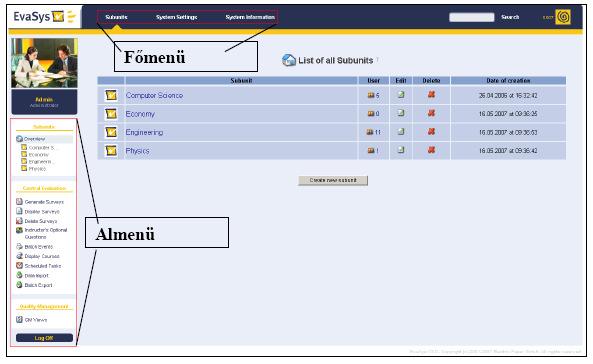The image size is (593, 364).
Task: Select Computer S... in sidebar tree
Action: point(42,148)
